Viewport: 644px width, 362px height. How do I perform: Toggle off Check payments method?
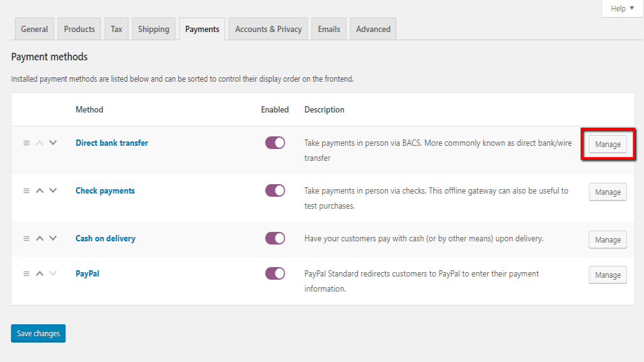pyautogui.click(x=275, y=191)
